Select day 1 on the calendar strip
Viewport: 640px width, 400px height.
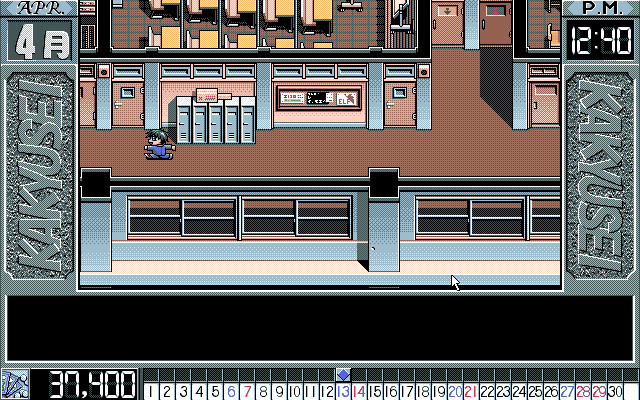click(x=151, y=391)
